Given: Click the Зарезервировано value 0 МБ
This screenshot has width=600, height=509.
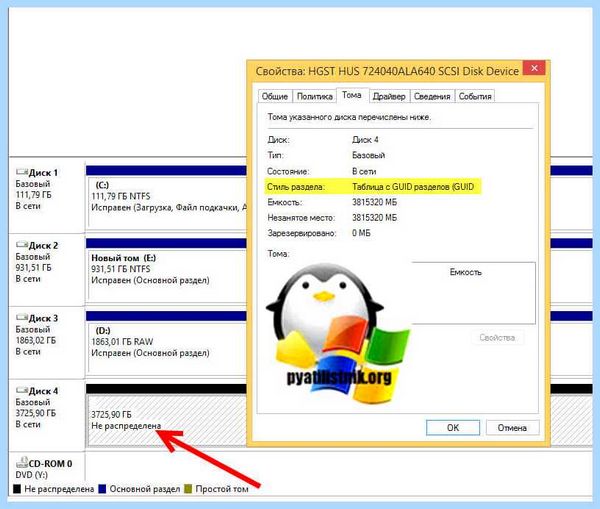Looking at the screenshot, I should click(361, 233).
